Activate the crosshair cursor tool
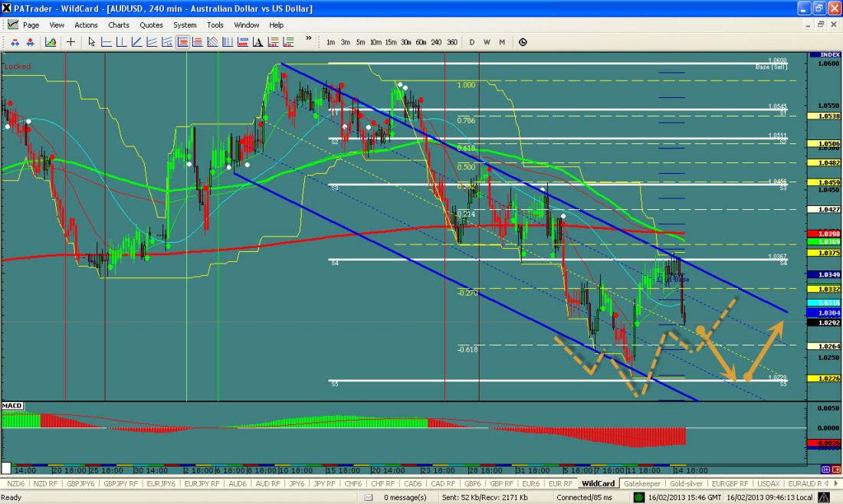Viewport: 843px width, 504px height. (x=71, y=42)
